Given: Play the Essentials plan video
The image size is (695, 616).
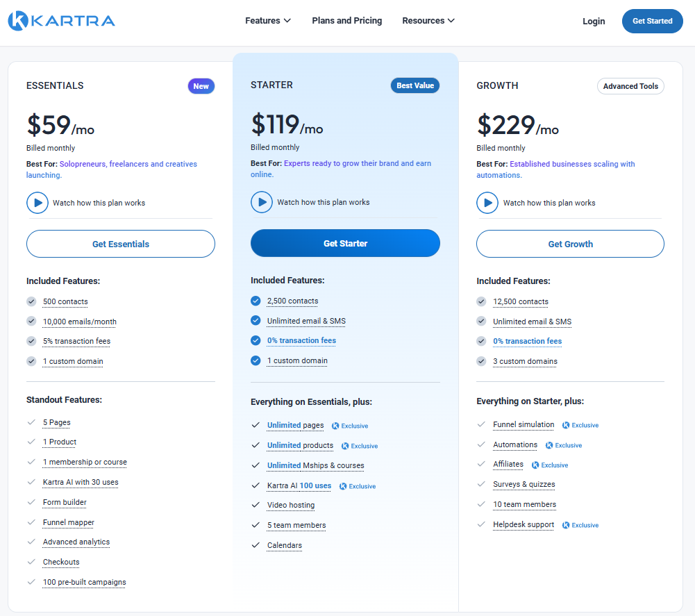Looking at the screenshot, I should [x=37, y=203].
